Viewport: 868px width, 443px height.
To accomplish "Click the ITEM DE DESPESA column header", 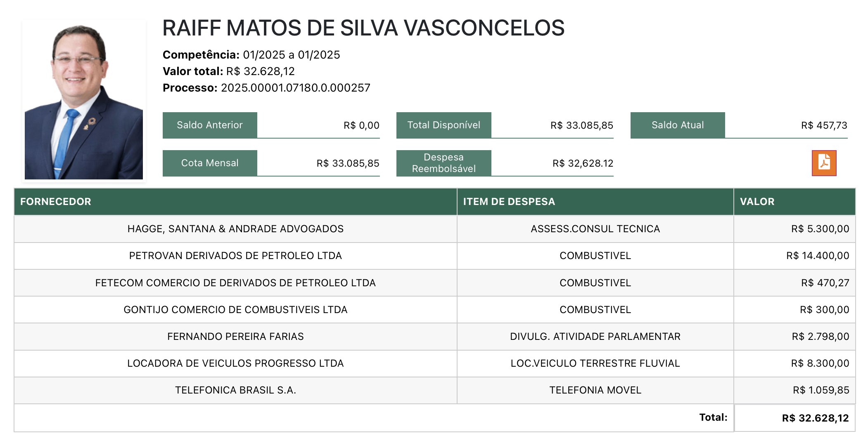I will [x=509, y=202].
